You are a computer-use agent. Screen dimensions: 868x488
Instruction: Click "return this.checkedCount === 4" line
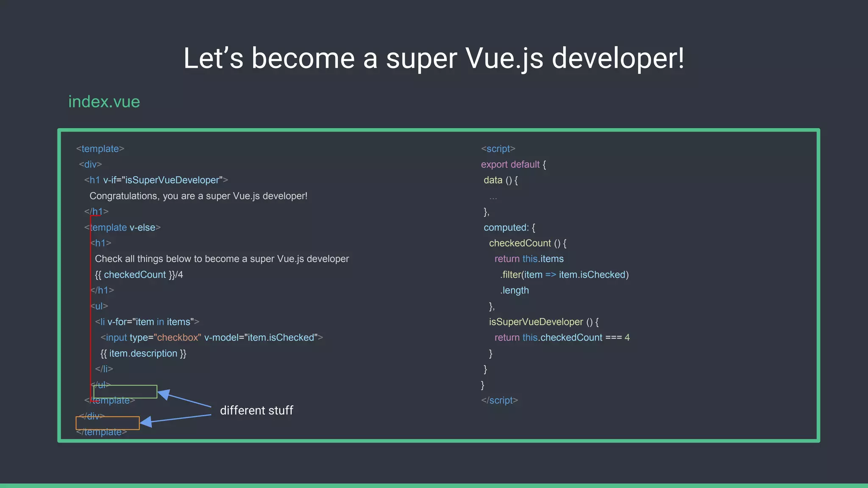562,338
